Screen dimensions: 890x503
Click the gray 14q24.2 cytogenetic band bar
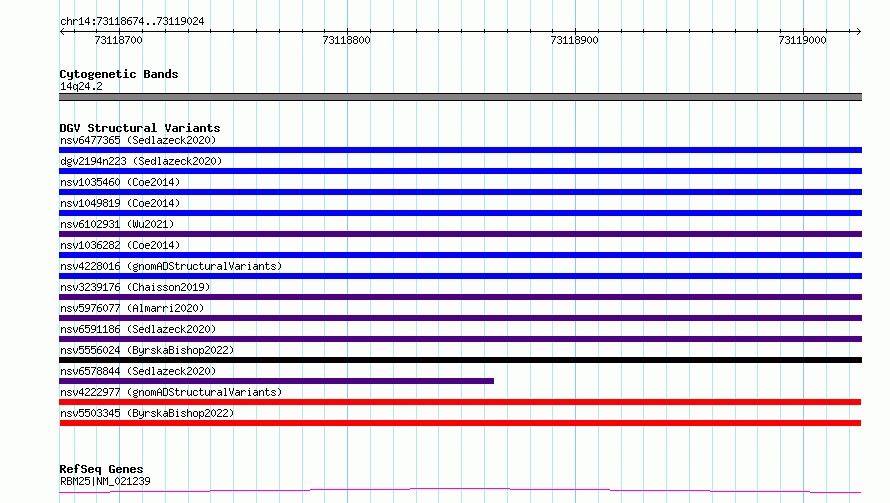pos(460,97)
